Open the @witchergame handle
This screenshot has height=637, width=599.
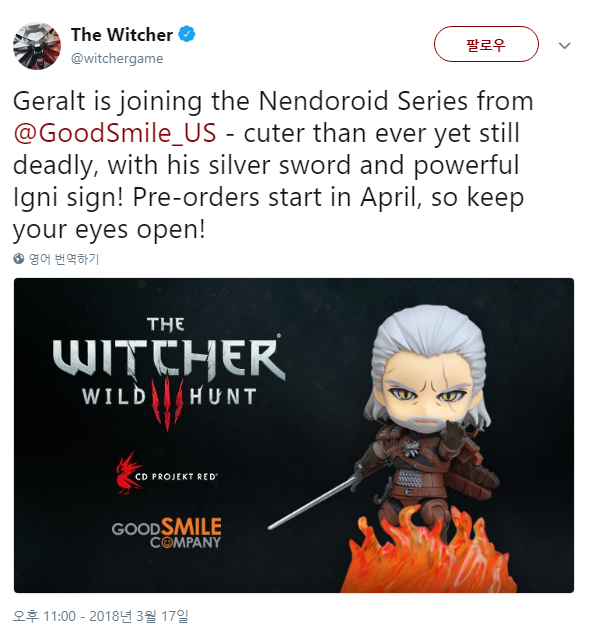coord(117,58)
